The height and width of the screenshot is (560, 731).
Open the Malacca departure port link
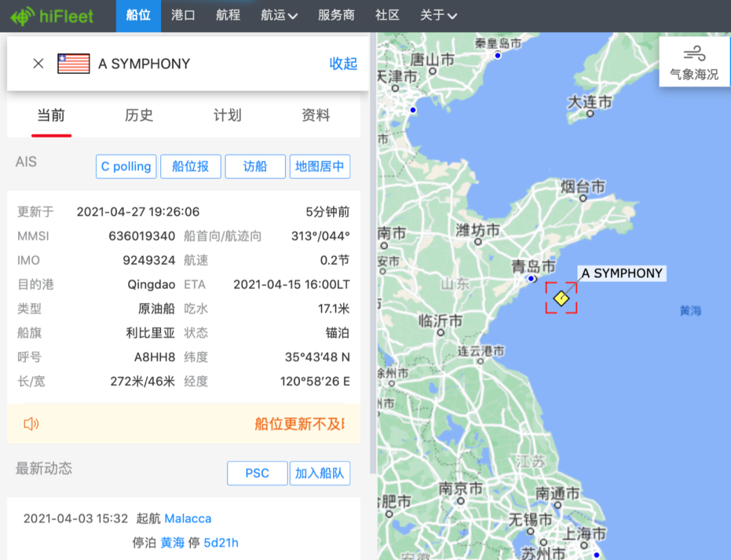(x=187, y=518)
